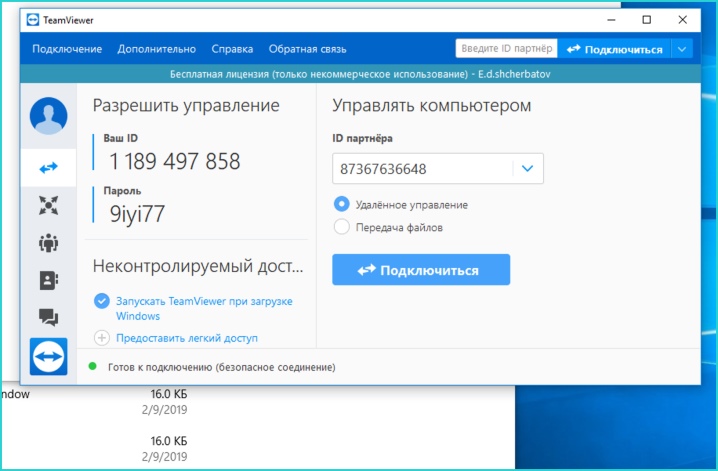Click the Ваш ID label
Screen dimensions: 718x471
pyautogui.click(x=120, y=138)
